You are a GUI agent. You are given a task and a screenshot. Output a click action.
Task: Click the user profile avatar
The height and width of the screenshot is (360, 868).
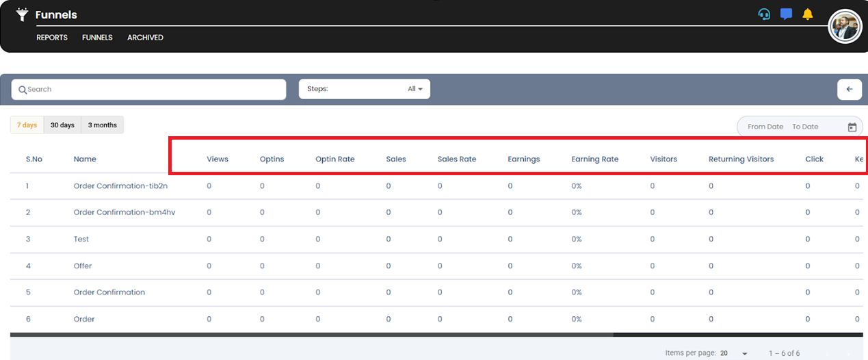845,27
